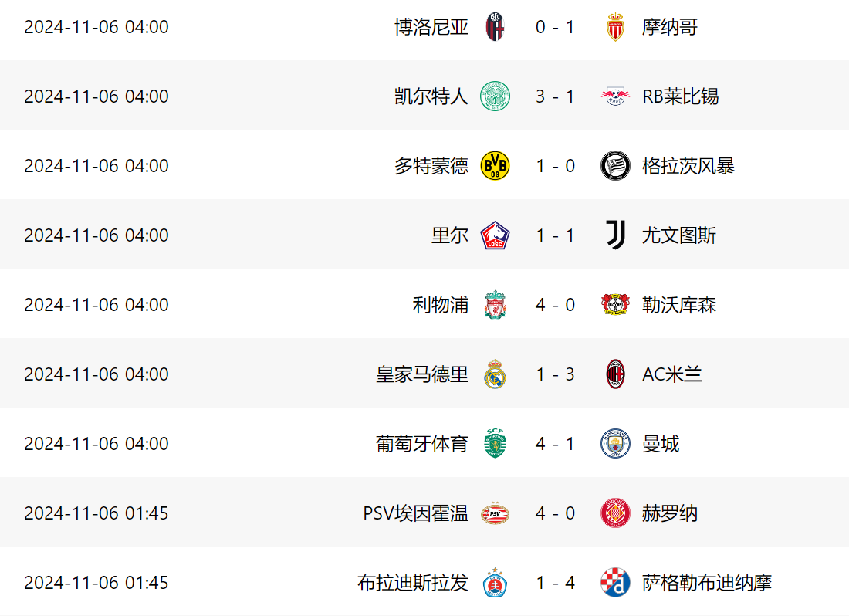This screenshot has height=616, width=849.
Task: Open the 1 - 3 Real Madrid match score
Action: [555, 374]
